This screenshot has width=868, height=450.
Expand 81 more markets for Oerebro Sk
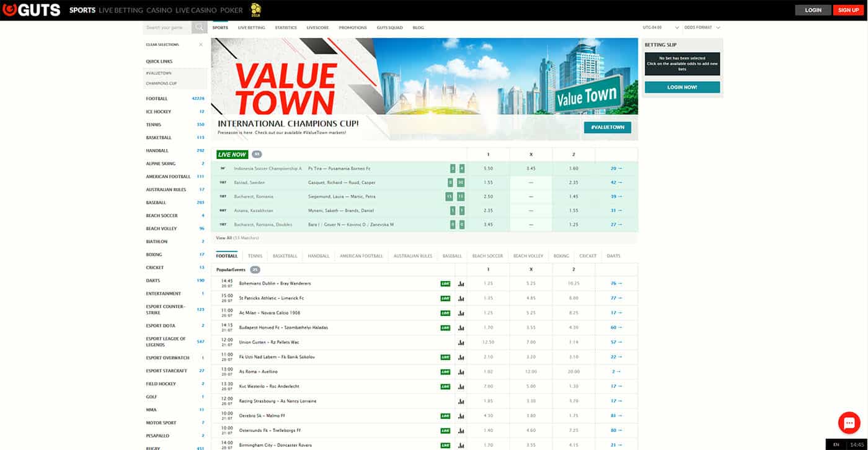(x=616, y=416)
